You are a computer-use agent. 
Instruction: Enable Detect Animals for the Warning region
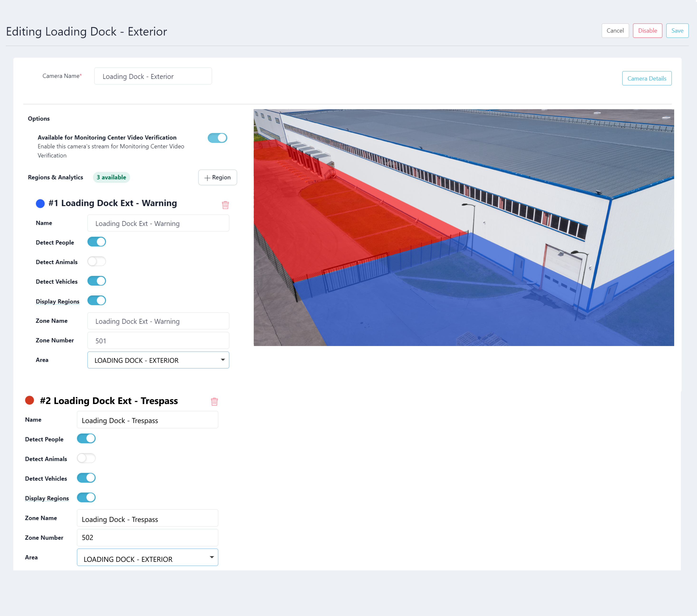pos(97,261)
